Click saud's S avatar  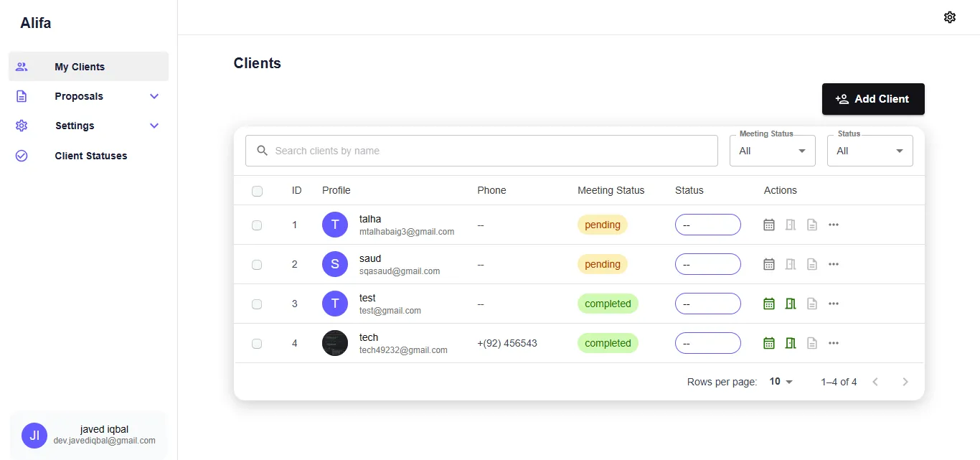335,264
